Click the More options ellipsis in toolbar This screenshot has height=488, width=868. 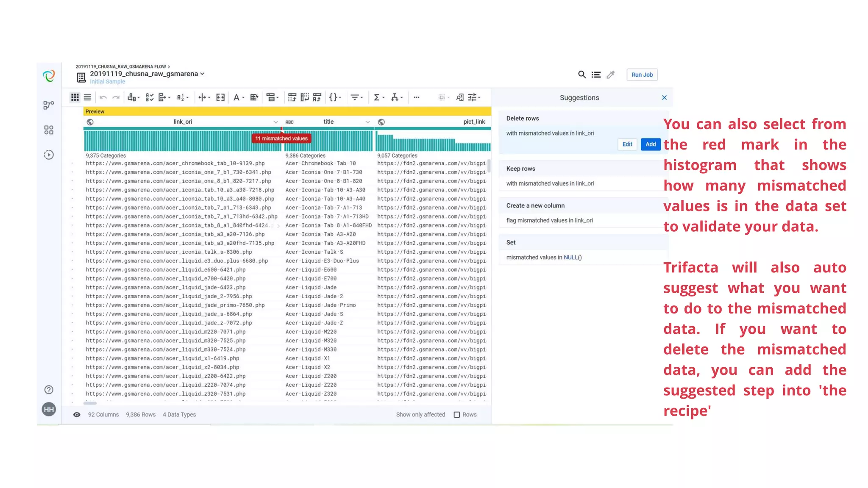[x=417, y=97]
